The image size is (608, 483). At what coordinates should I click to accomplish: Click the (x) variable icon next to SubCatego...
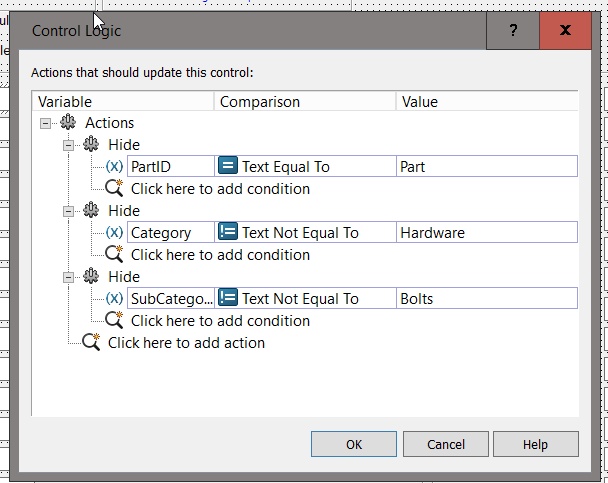click(114, 298)
